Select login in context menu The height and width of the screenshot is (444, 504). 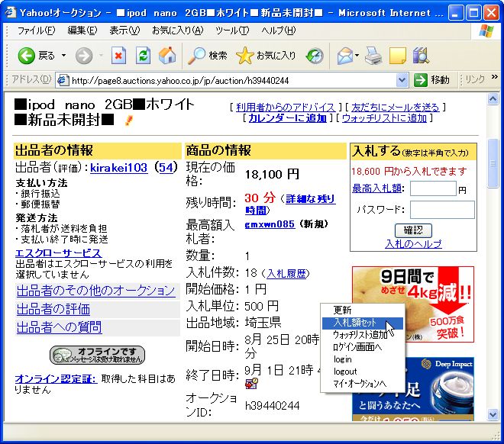pyautogui.click(x=363, y=359)
